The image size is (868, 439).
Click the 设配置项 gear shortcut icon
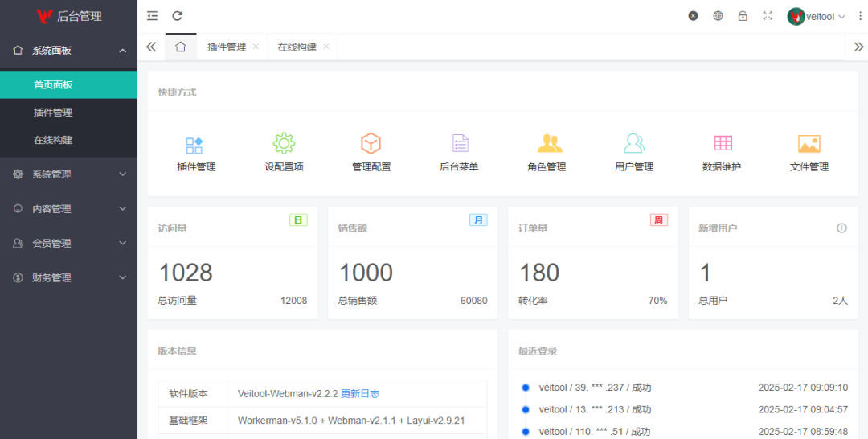pos(284,143)
